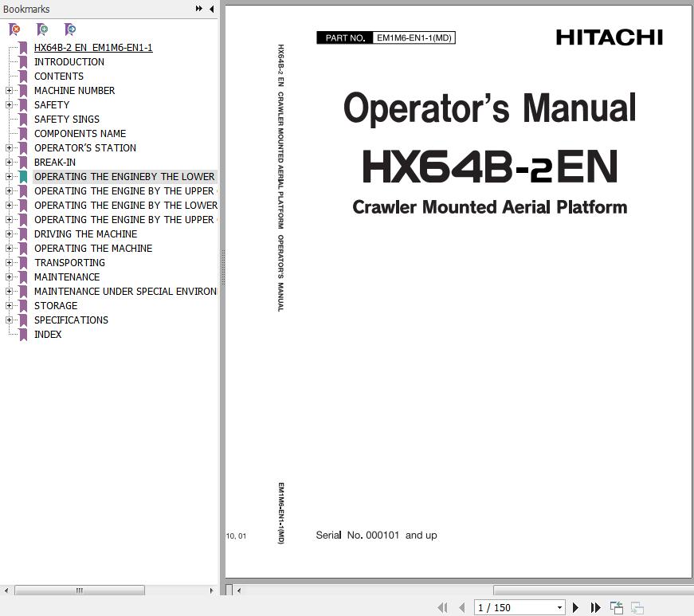Click bookmarks scrollbar left arrow
Viewport: 694px width, 616px height.
pyautogui.click(x=6, y=590)
